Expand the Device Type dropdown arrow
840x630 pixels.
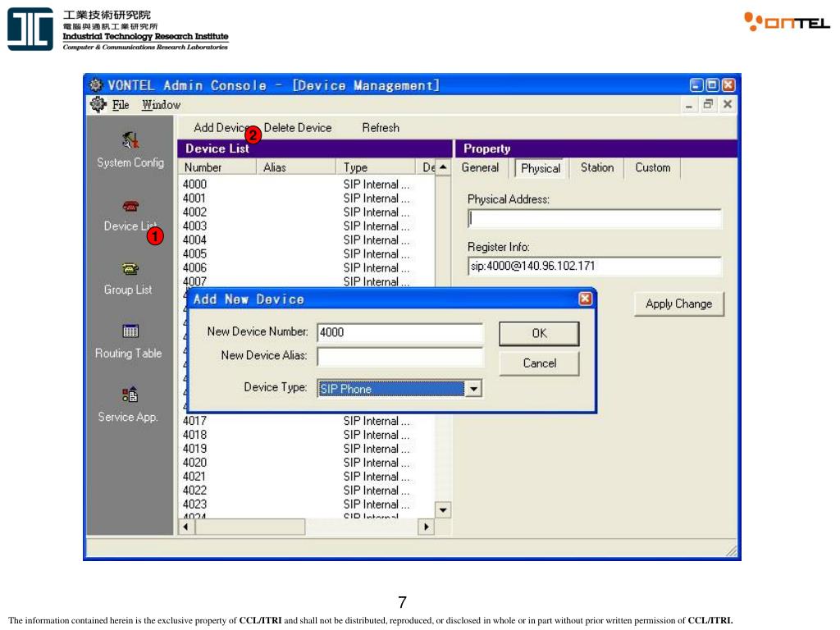473,388
